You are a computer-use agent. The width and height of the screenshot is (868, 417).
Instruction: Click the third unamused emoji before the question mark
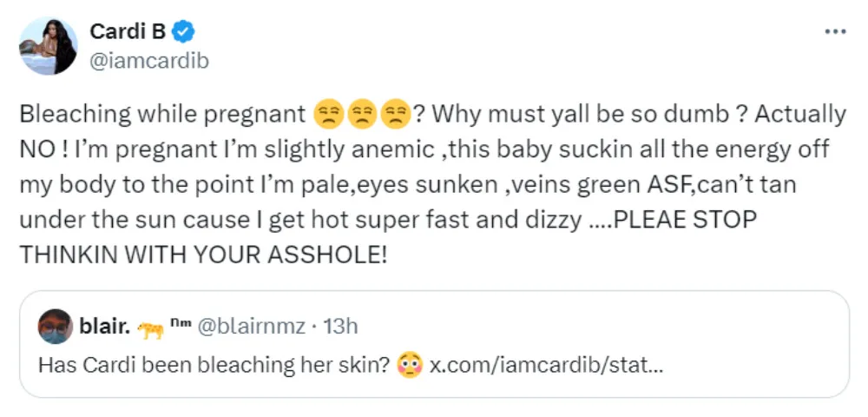click(395, 115)
